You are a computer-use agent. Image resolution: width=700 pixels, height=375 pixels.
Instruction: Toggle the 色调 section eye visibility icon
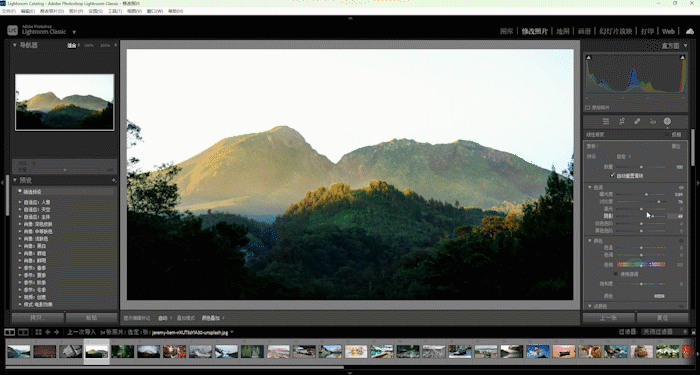[x=681, y=188]
